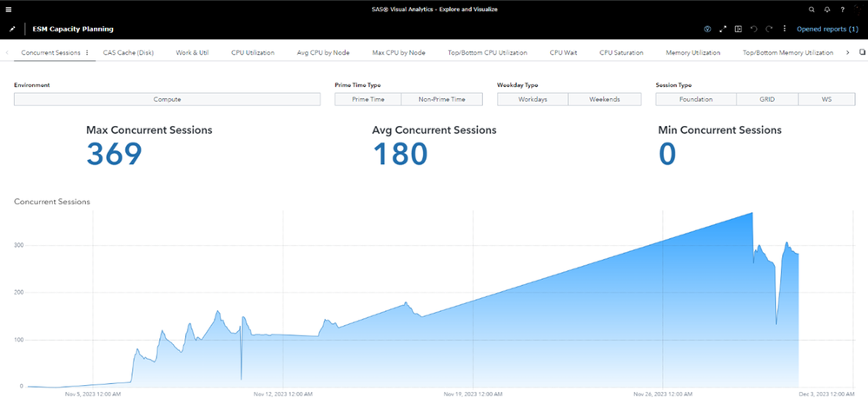This screenshot has height=411, width=868.
Task: Click the edit pencil icon
Action: click(12, 29)
